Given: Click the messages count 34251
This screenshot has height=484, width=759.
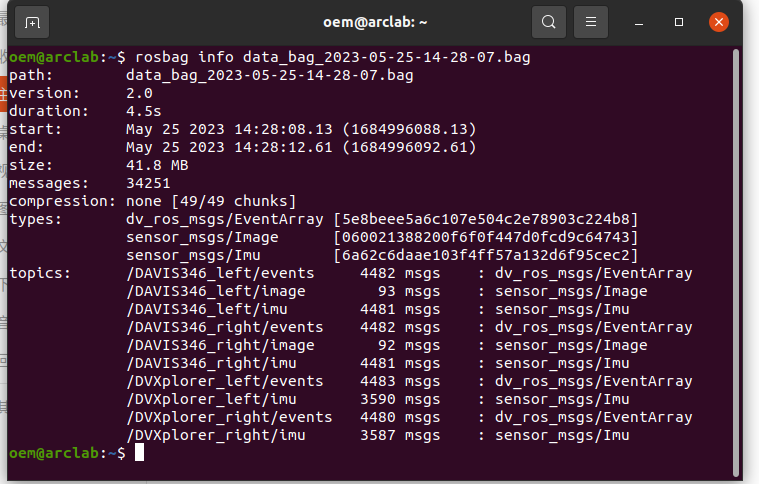Looking at the screenshot, I should coord(148,183).
